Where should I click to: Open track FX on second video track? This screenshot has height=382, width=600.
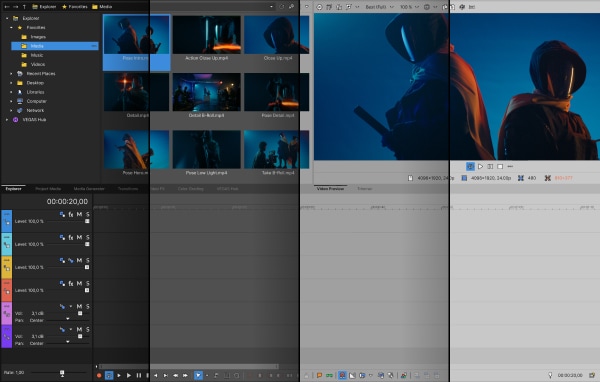click(71, 238)
